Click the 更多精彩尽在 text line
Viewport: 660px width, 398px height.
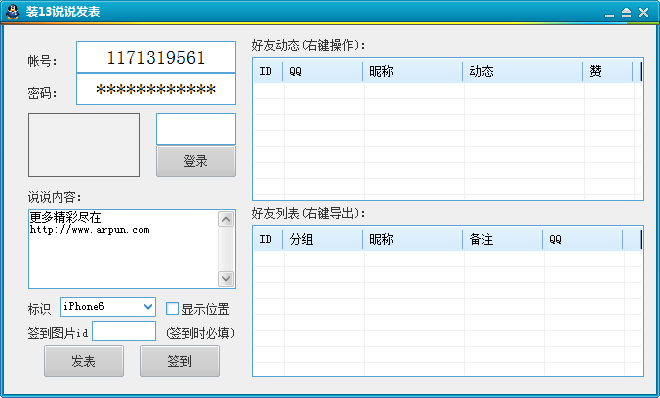65,217
